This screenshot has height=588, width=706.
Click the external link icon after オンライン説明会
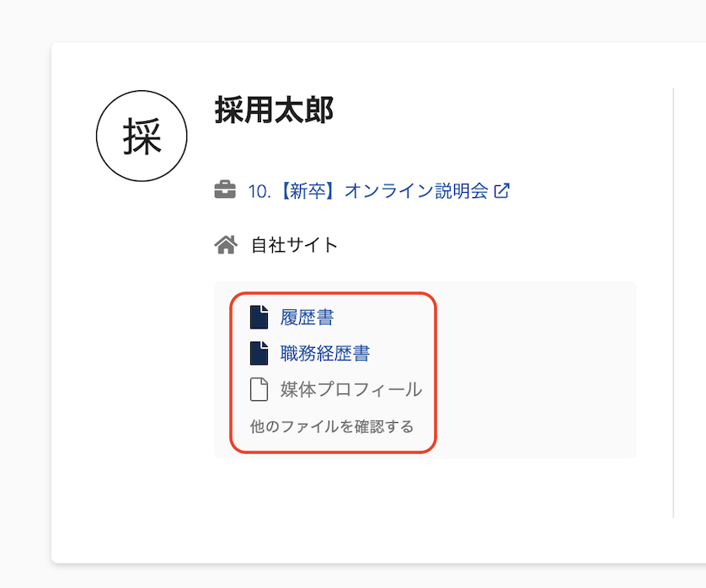pyautogui.click(x=501, y=191)
